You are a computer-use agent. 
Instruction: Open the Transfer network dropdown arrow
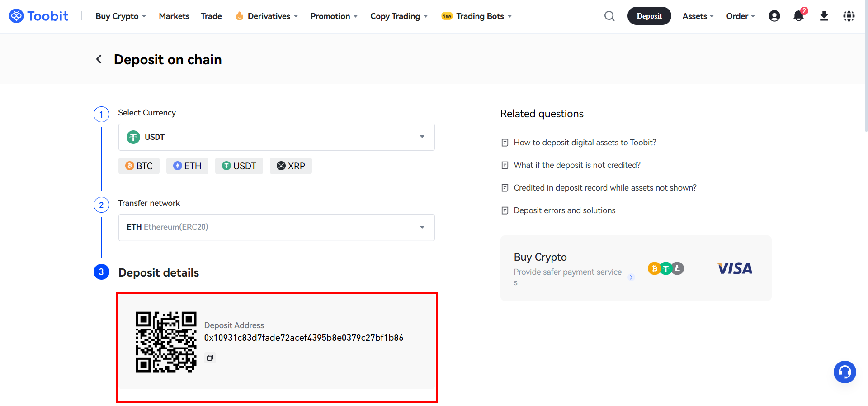pos(422,227)
